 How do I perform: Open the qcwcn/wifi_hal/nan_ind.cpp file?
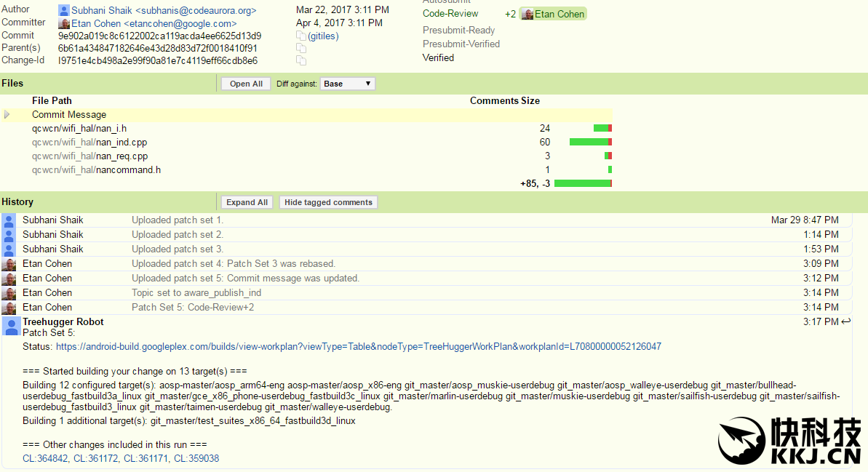click(89, 143)
